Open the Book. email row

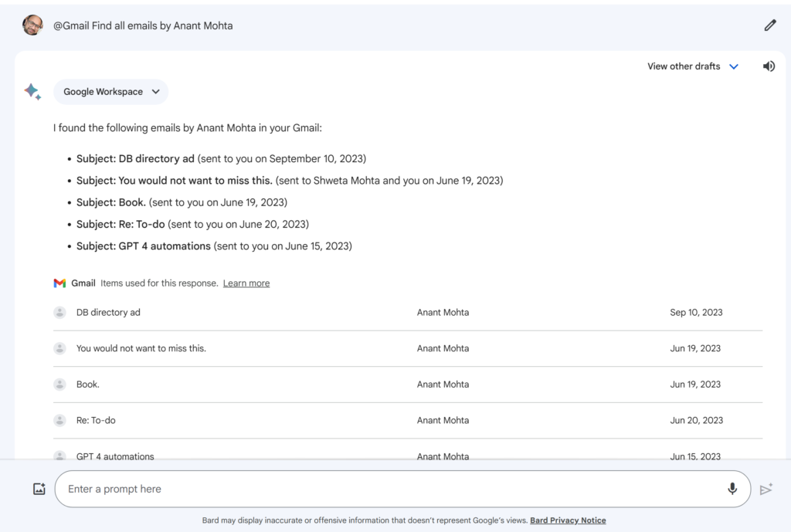(x=408, y=385)
